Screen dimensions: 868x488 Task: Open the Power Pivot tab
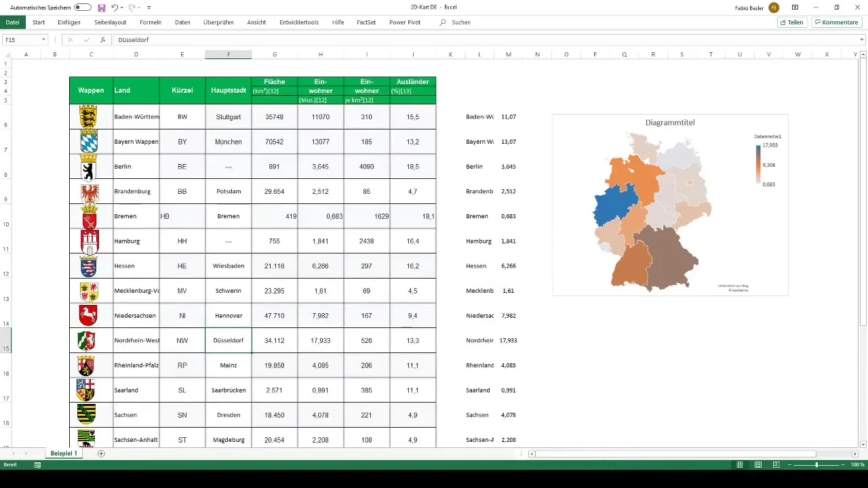(405, 22)
